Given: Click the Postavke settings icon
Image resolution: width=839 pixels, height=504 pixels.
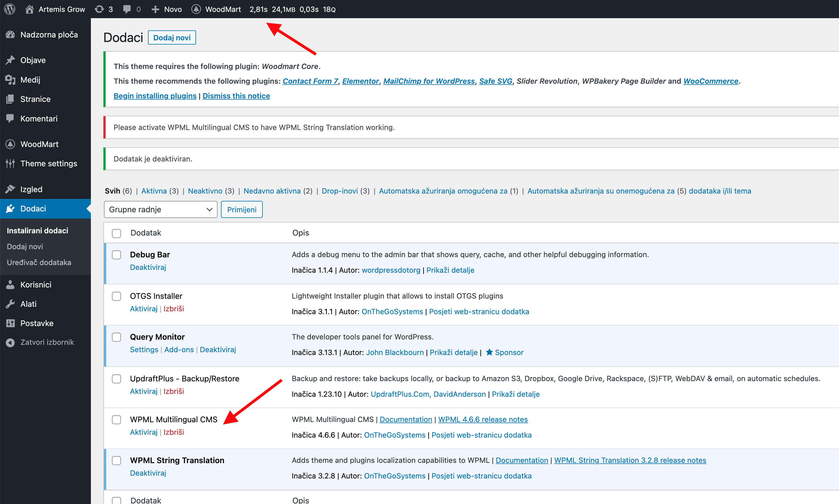Looking at the screenshot, I should click(x=11, y=323).
